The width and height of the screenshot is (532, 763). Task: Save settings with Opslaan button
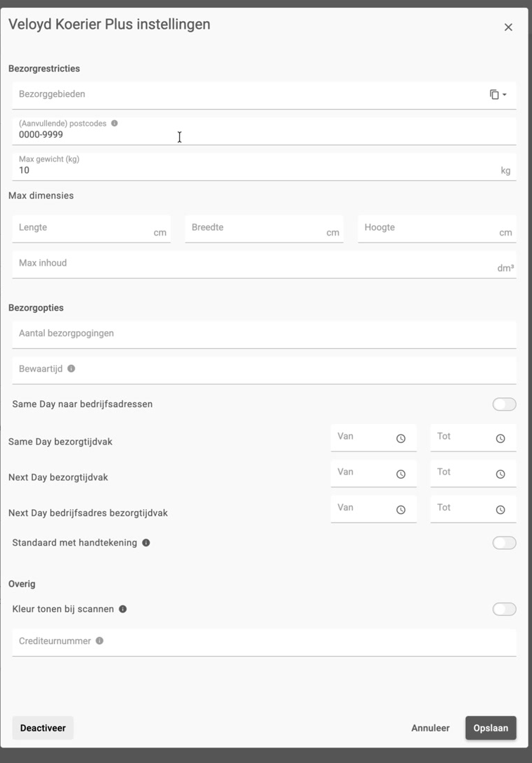[x=491, y=728]
